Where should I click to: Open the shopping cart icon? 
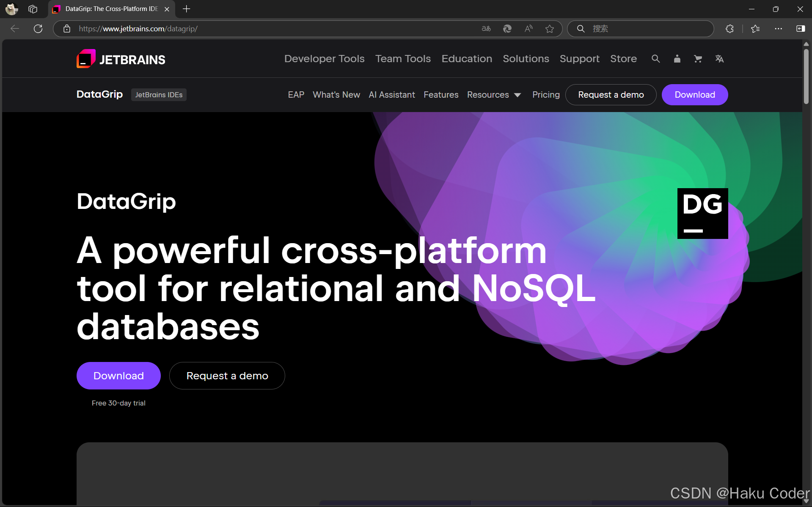click(698, 59)
